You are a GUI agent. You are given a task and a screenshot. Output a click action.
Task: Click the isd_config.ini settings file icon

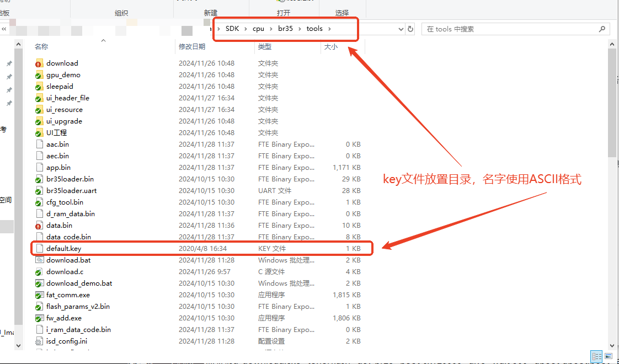[x=39, y=341]
